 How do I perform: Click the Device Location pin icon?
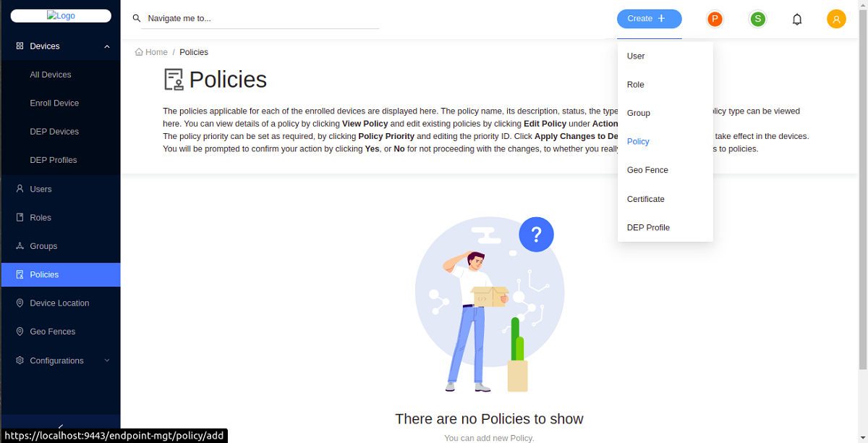click(20, 303)
